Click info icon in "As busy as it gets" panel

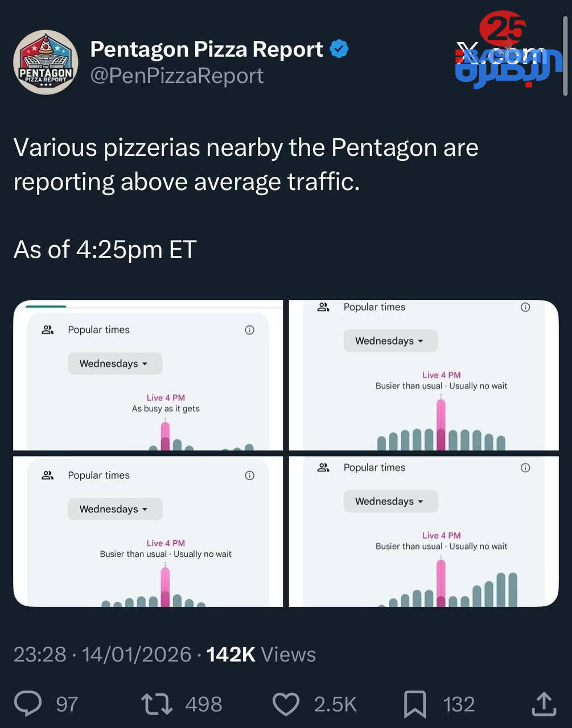pyautogui.click(x=249, y=330)
